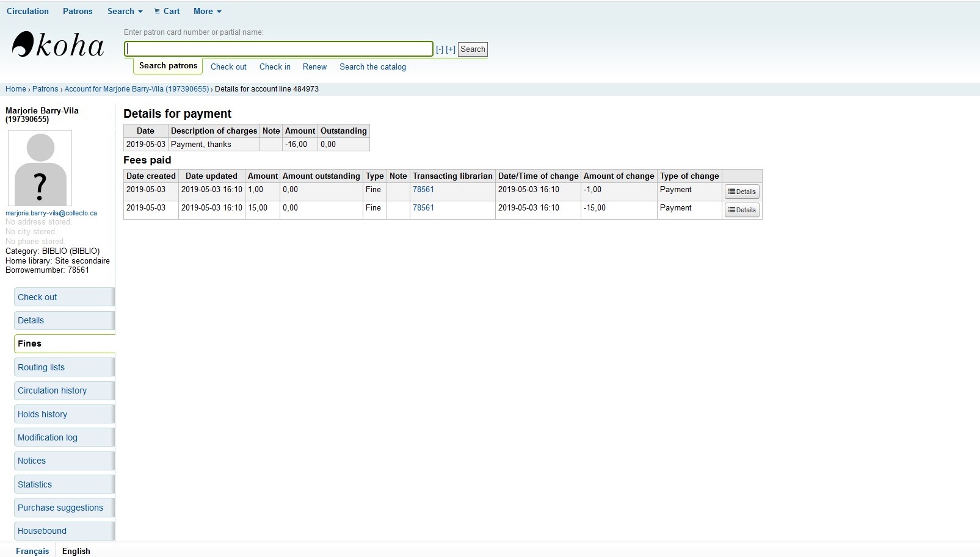Open the Cart from top bar

pyautogui.click(x=167, y=11)
